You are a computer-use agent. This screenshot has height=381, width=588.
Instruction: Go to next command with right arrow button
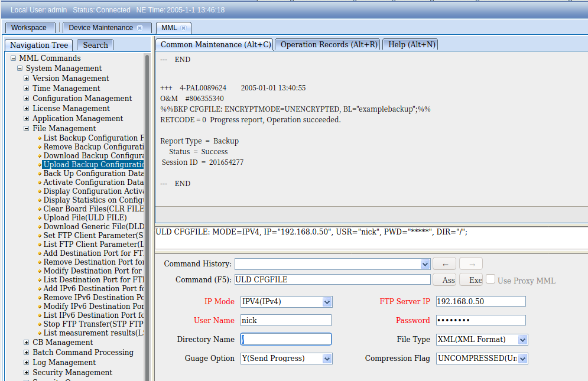471,264
